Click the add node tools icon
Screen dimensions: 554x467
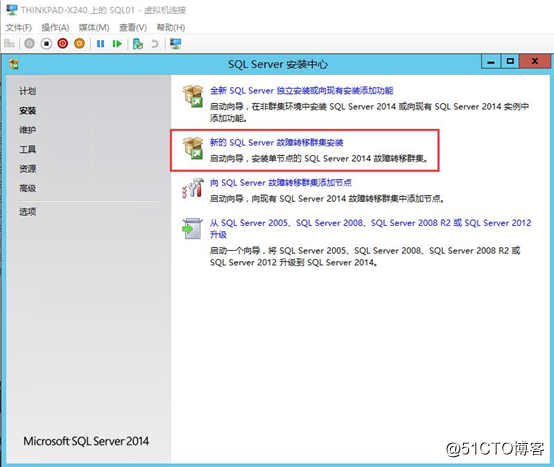point(193,188)
